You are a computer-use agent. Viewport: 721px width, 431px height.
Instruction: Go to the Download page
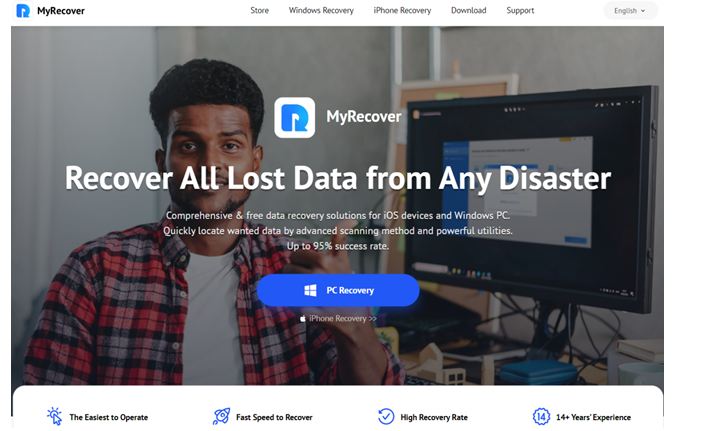[469, 11]
